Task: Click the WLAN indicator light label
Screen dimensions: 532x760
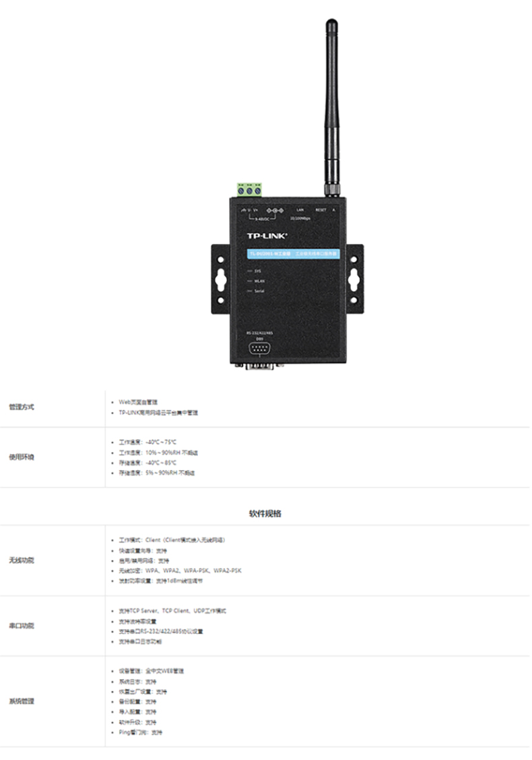Action: [x=259, y=280]
